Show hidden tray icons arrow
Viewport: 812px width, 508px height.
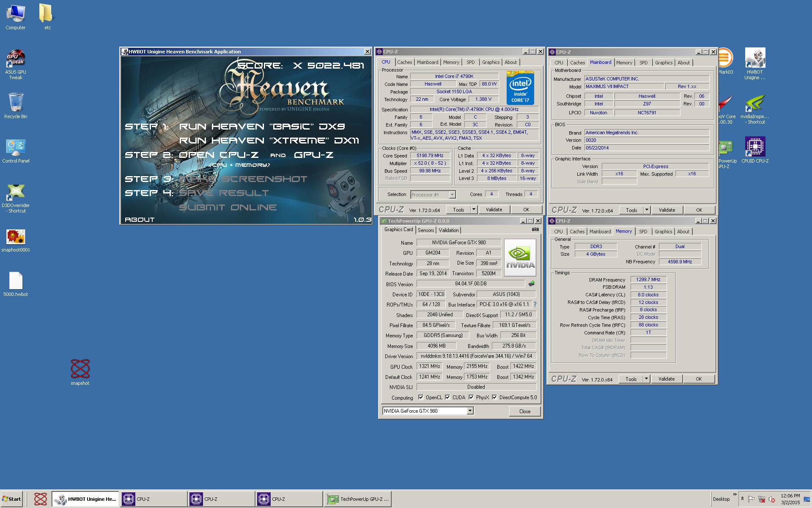click(742, 499)
